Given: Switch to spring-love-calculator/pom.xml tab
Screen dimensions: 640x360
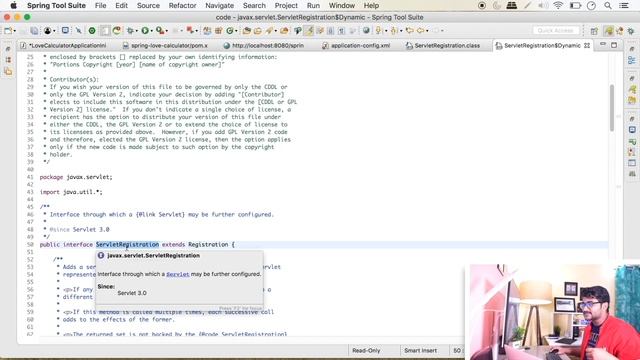Looking at the screenshot, I should 165,45.
